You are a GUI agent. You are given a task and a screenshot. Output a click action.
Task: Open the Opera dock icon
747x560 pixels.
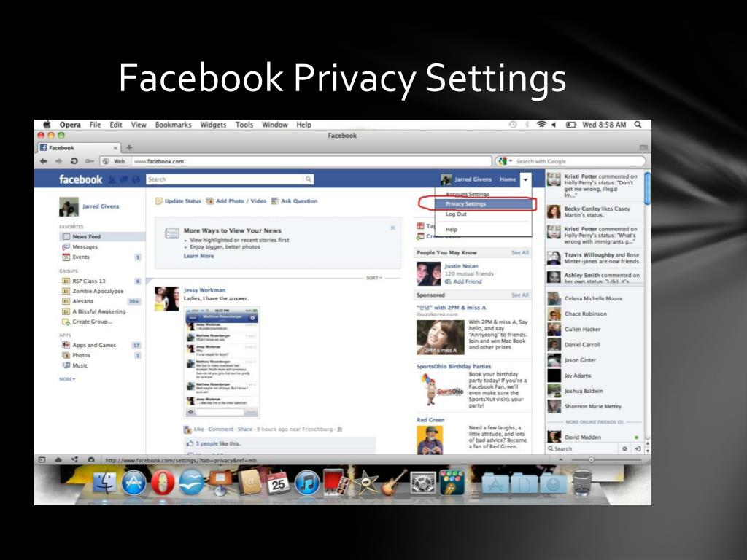pos(163,483)
